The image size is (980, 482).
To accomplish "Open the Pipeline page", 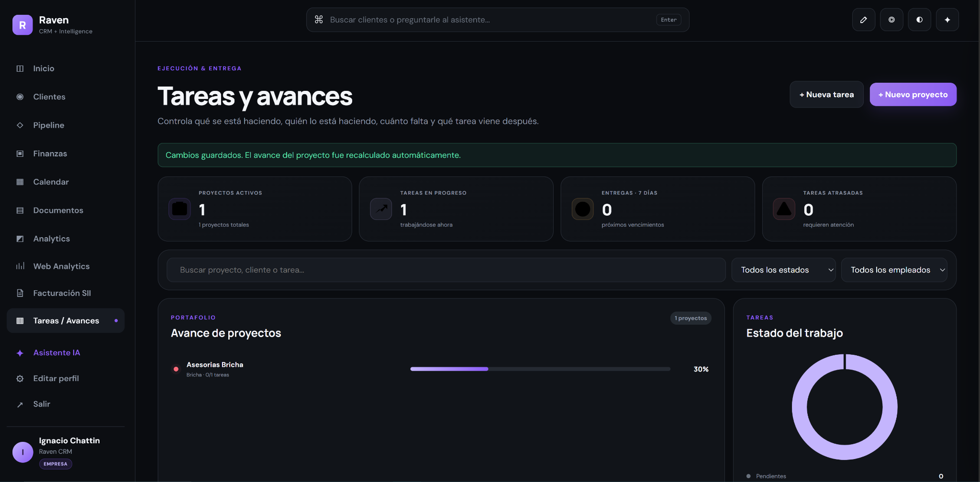I will click(66, 125).
